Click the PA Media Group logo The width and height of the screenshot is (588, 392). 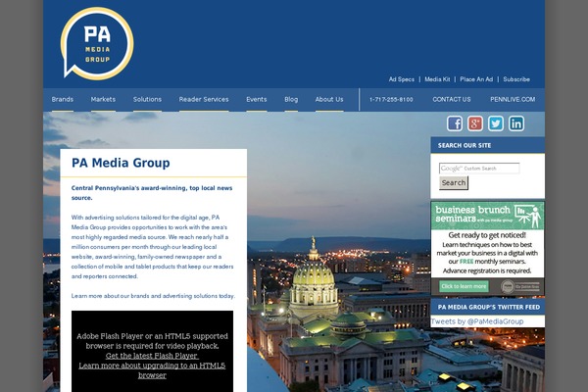[97, 43]
